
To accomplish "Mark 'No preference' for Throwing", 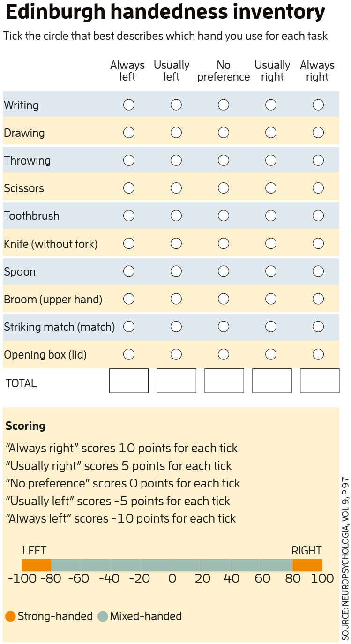I will pyautogui.click(x=224, y=160).
